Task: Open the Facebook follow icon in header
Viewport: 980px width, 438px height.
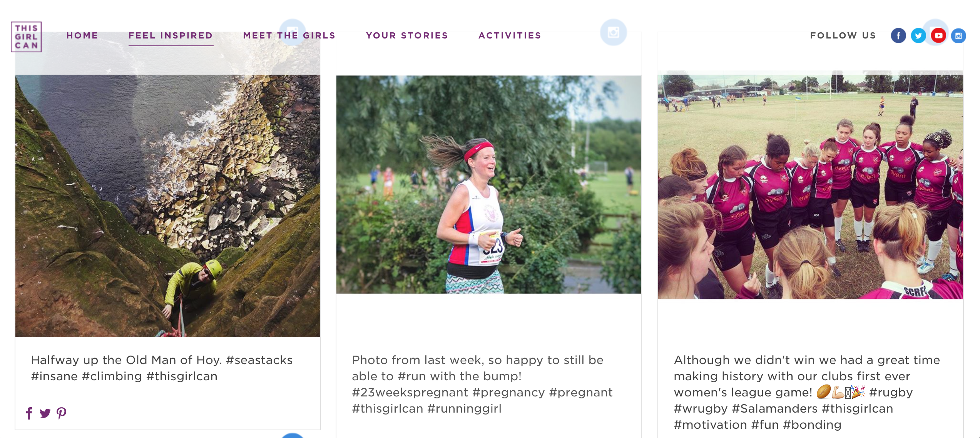Action: pyautogui.click(x=898, y=36)
